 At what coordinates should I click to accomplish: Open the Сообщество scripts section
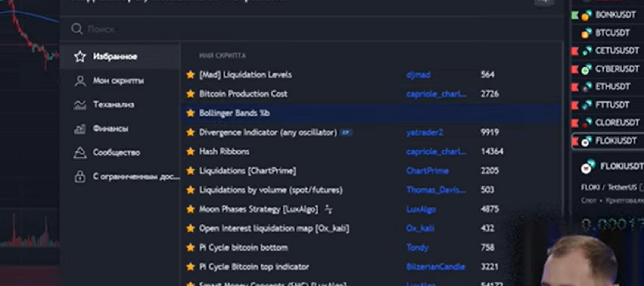116,153
